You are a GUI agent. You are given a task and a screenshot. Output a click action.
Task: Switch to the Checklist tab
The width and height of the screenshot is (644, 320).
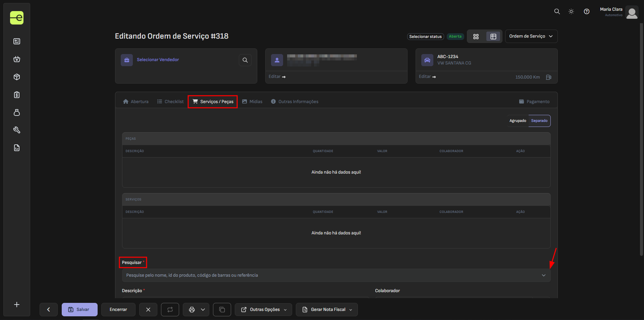tap(170, 102)
